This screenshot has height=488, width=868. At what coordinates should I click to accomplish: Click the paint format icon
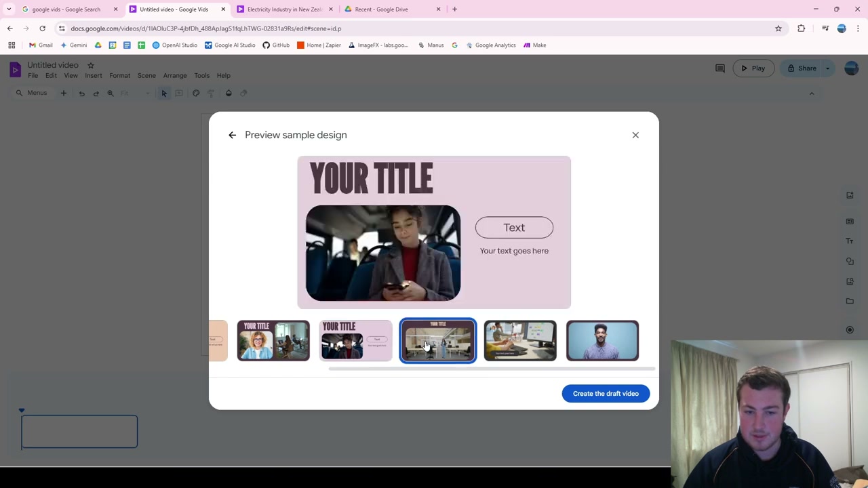(211, 93)
